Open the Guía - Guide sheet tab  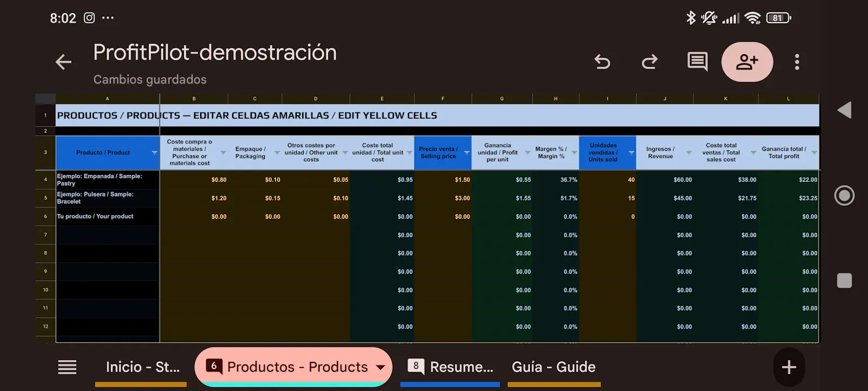point(554,367)
